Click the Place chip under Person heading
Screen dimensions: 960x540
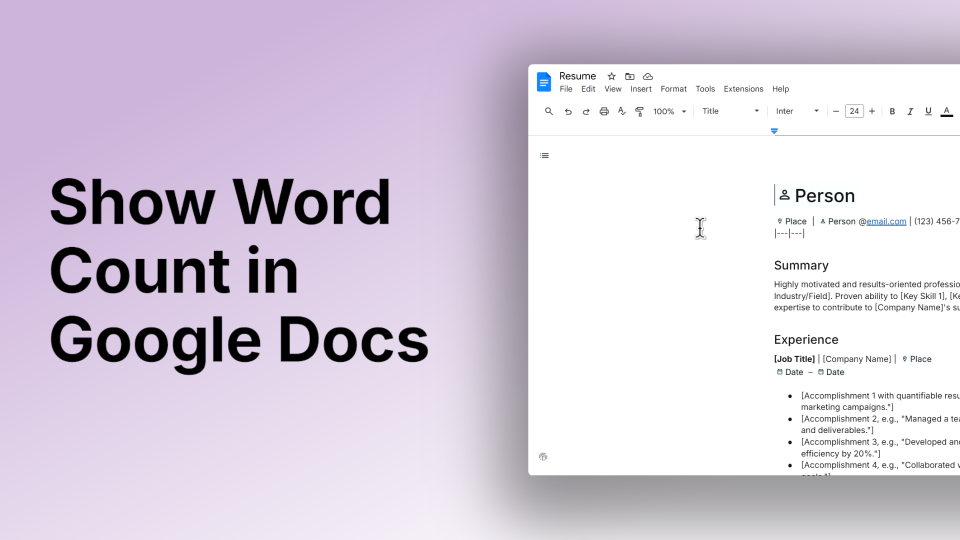(x=792, y=222)
